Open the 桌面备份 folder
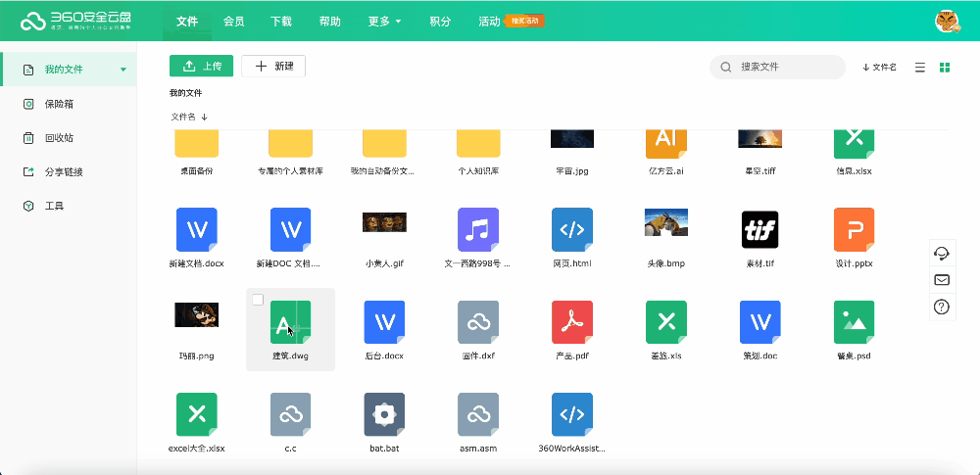 197,144
